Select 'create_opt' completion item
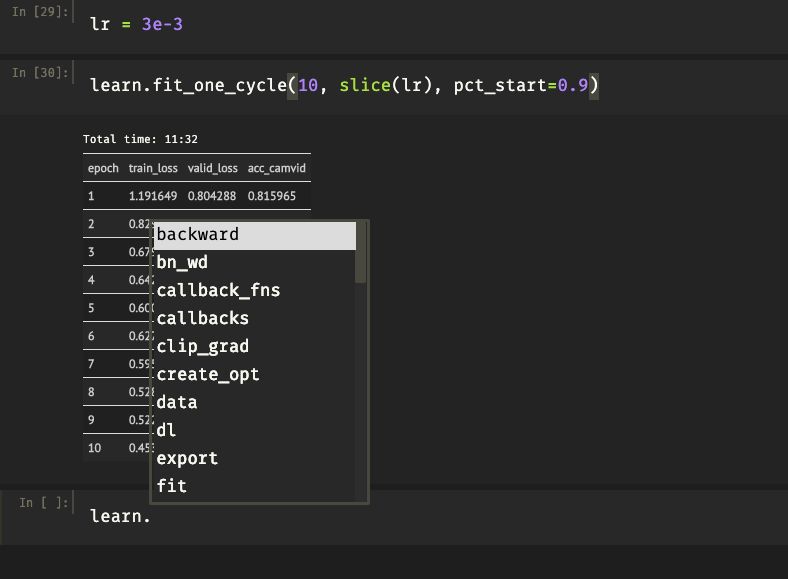This screenshot has height=579, width=788. click(x=254, y=375)
